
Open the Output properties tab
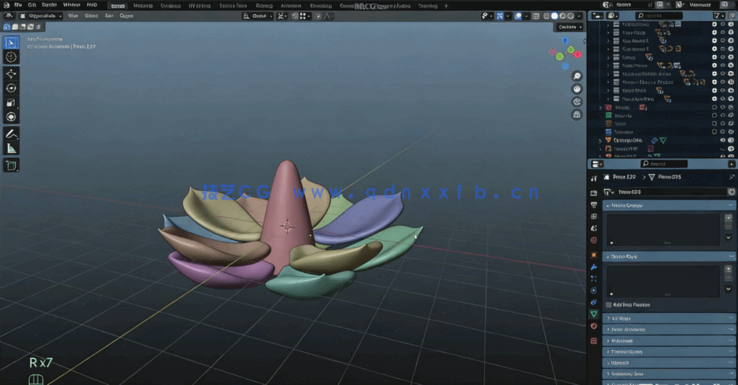[594, 205]
